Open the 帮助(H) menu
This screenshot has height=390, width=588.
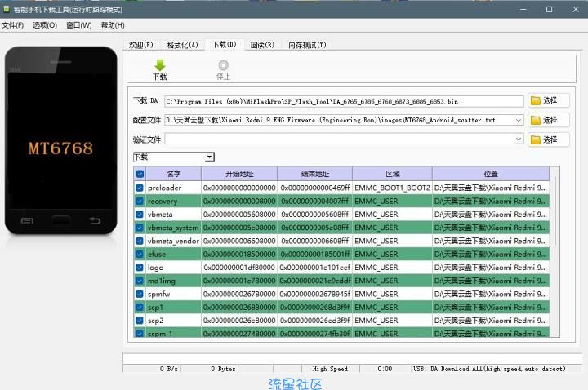[x=113, y=25]
